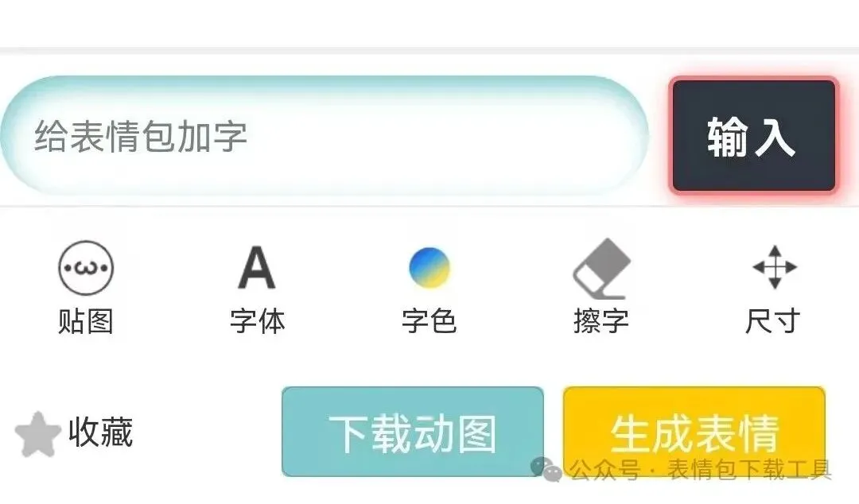Tap the 字色 text label
This screenshot has width=859, height=504.
[x=429, y=321]
